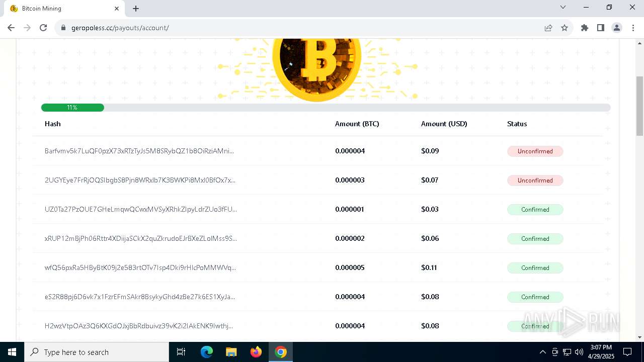Click the Hash column header

[52, 124]
